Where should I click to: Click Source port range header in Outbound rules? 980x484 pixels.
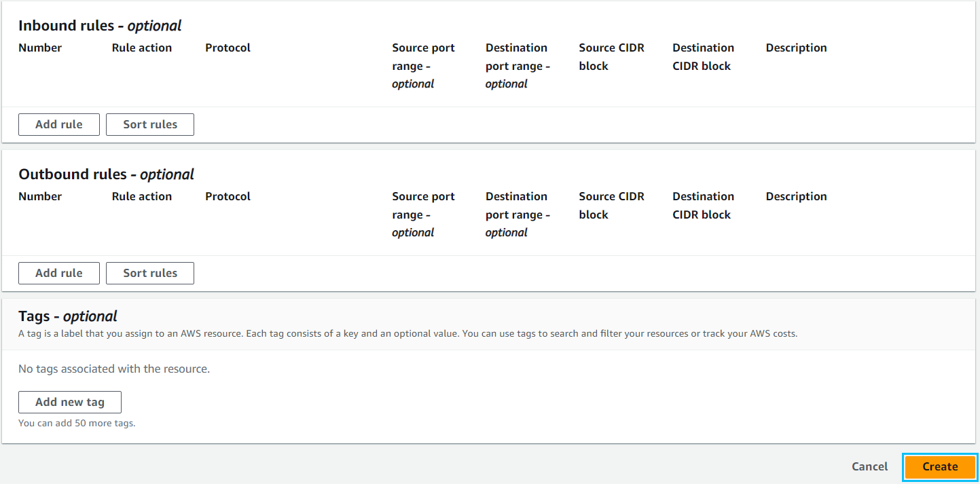pyautogui.click(x=423, y=215)
